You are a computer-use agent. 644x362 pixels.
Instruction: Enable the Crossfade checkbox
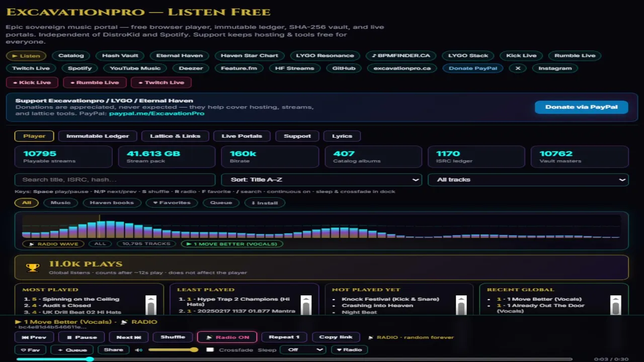pyautogui.click(x=210, y=350)
